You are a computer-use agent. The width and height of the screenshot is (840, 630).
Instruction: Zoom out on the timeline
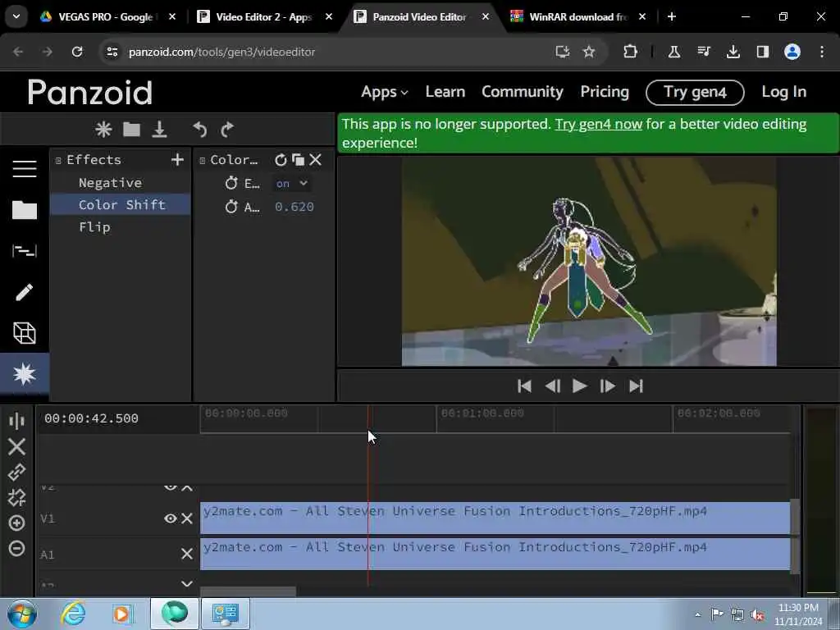16,548
